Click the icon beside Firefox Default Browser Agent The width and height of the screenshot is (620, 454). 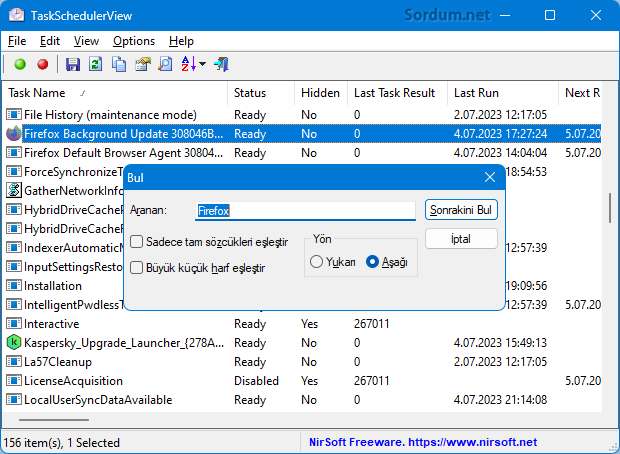(x=13, y=153)
